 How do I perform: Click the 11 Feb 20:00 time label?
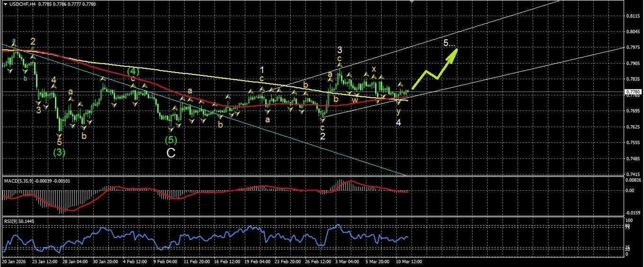tap(197, 261)
